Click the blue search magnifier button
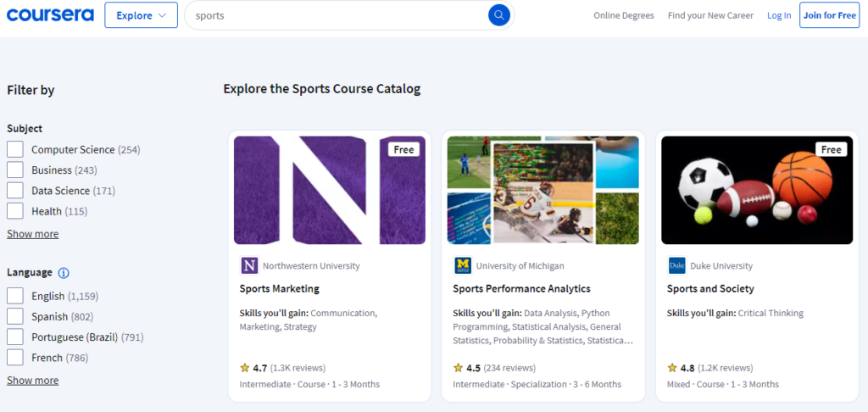Viewport: 868px width, 412px height. (498, 15)
